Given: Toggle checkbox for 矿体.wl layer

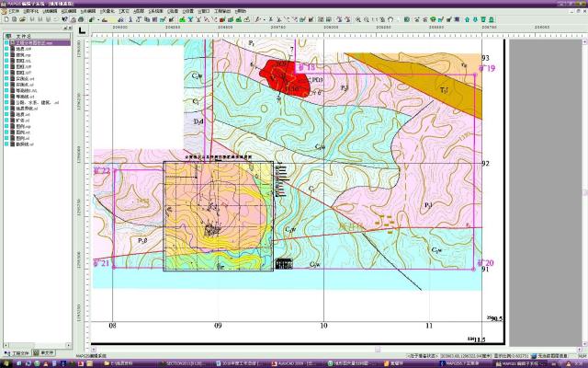Looking at the screenshot, I should pyautogui.click(x=7, y=119).
